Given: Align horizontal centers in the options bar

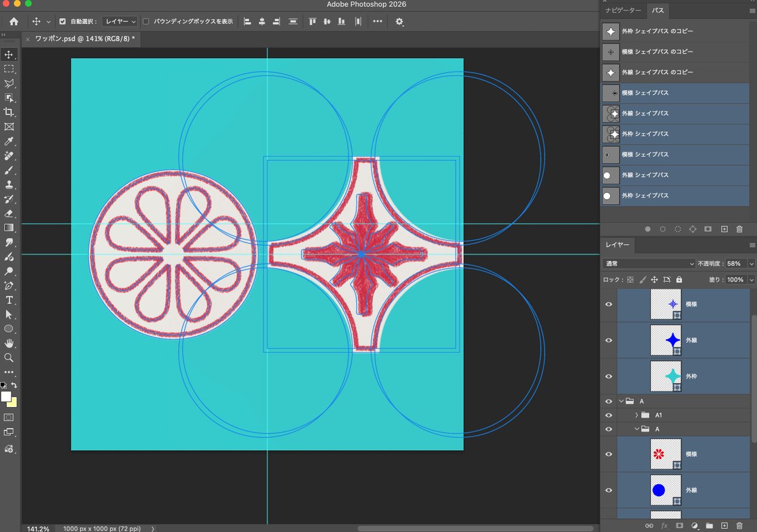Looking at the screenshot, I should (x=262, y=21).
